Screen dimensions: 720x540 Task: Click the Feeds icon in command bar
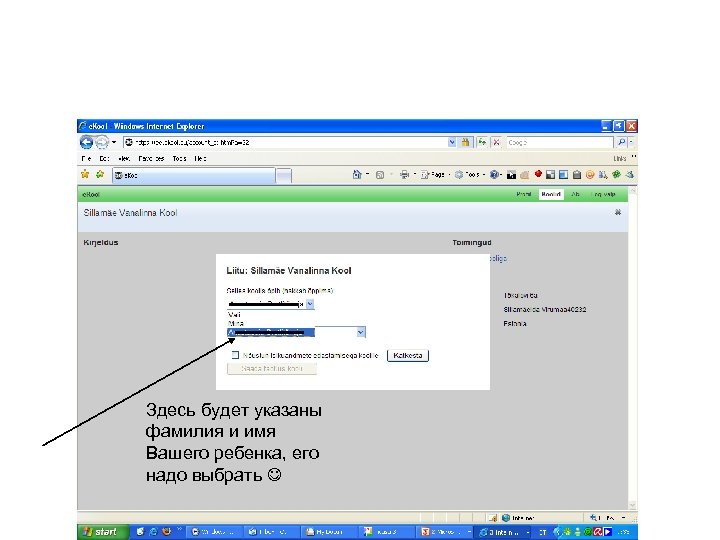click(380, 174)
